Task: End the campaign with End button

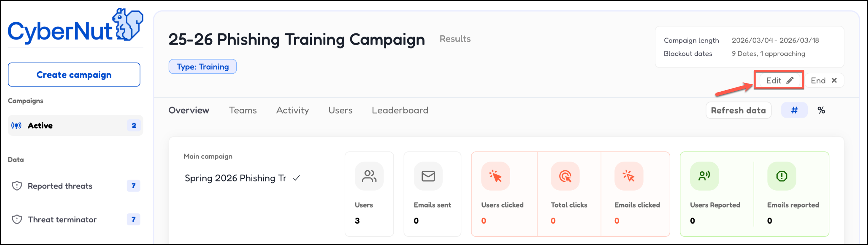Action: [823, 80]
